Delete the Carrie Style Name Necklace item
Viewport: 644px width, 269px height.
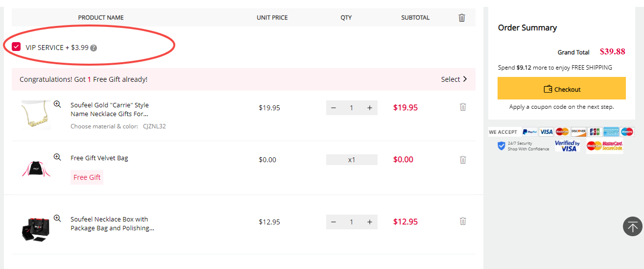[x=463, y=107]
